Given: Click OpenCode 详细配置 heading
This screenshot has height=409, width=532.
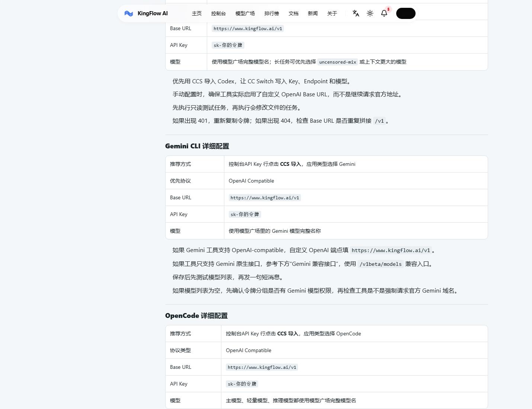Looking at the screenshot, I should [x=196, y=316].
